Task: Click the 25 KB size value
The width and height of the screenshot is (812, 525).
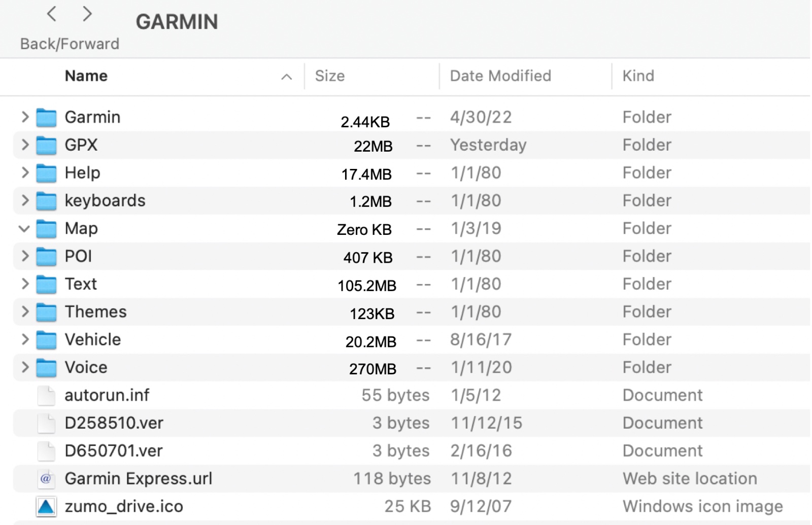Action: click(408, 507)
